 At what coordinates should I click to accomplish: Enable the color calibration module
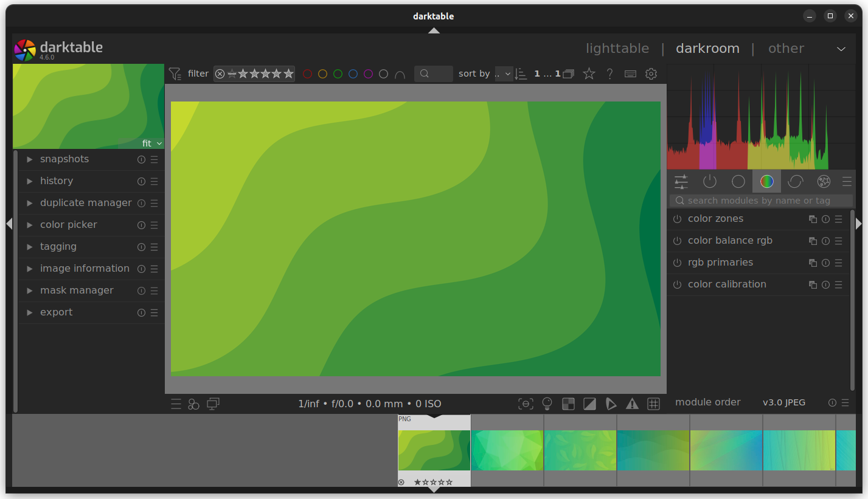click(677, 284)
